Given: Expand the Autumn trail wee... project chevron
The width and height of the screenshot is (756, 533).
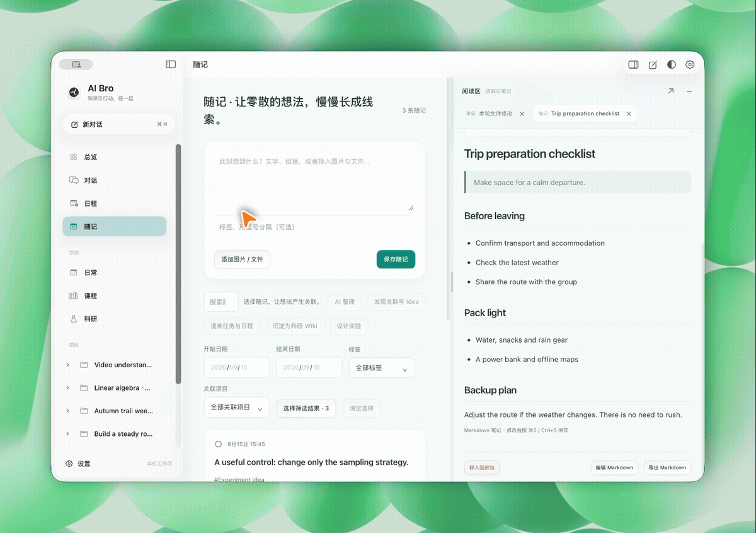Looking at the screenshot, I should click(67, 411).
